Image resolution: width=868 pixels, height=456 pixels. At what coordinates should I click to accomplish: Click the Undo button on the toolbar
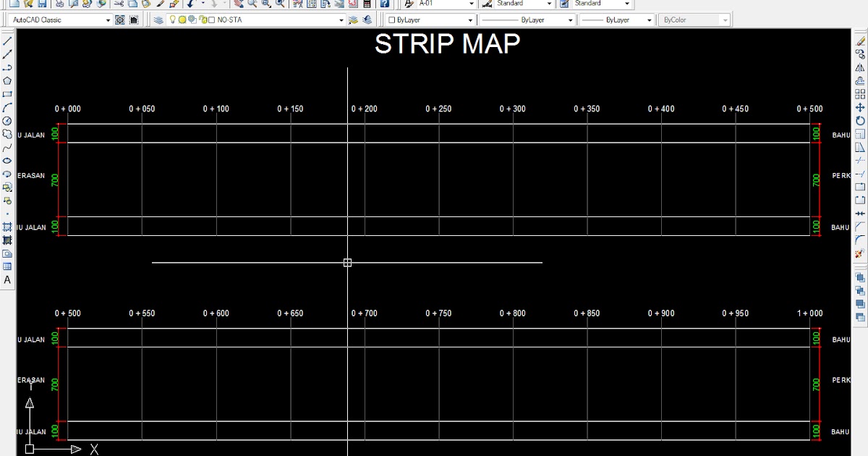click(190, 4)
